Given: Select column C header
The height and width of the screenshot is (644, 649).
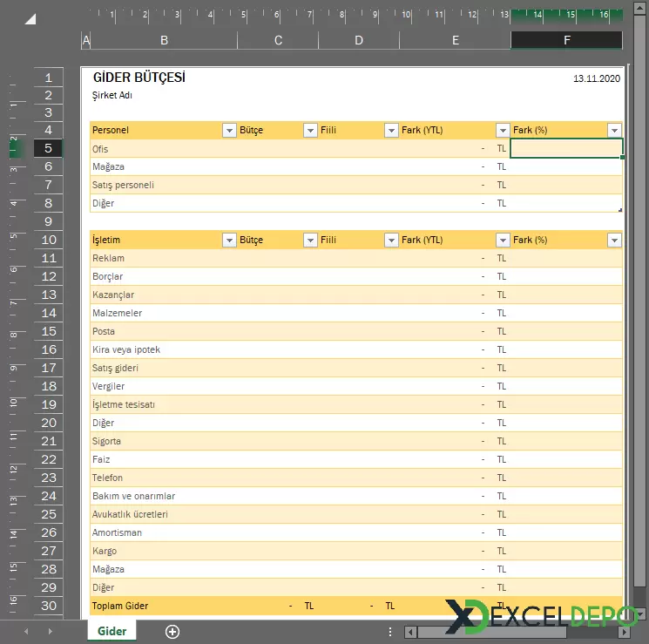Looking at the screenshot, I should click(x=278, y=40).
